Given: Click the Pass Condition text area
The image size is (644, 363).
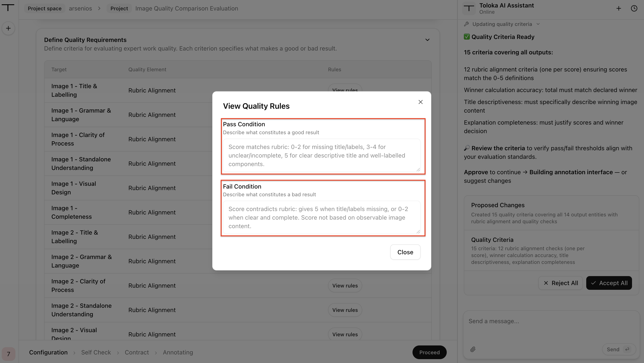Looking at the screenshot, I should 322,155.
